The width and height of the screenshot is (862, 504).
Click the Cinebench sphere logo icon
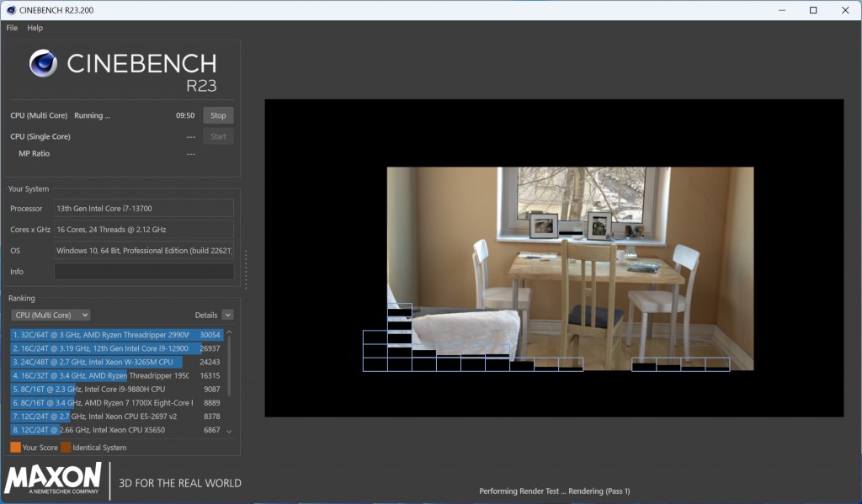[x=43, y=63]
